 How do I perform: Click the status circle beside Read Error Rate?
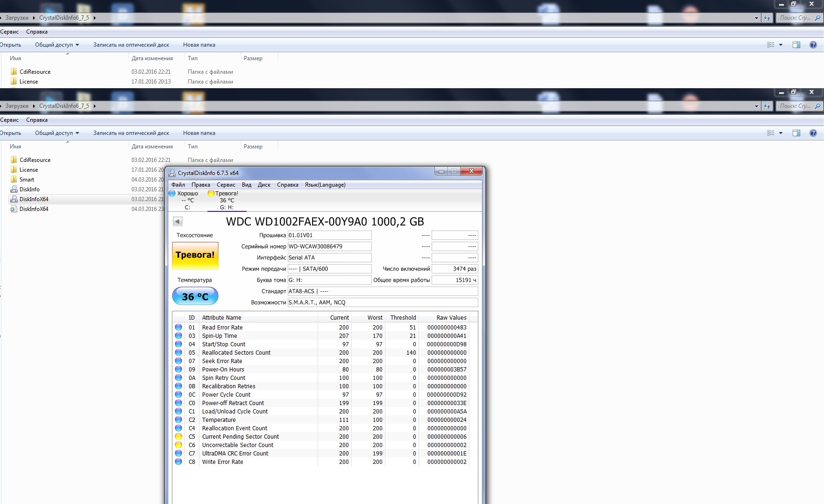(178, 327)
